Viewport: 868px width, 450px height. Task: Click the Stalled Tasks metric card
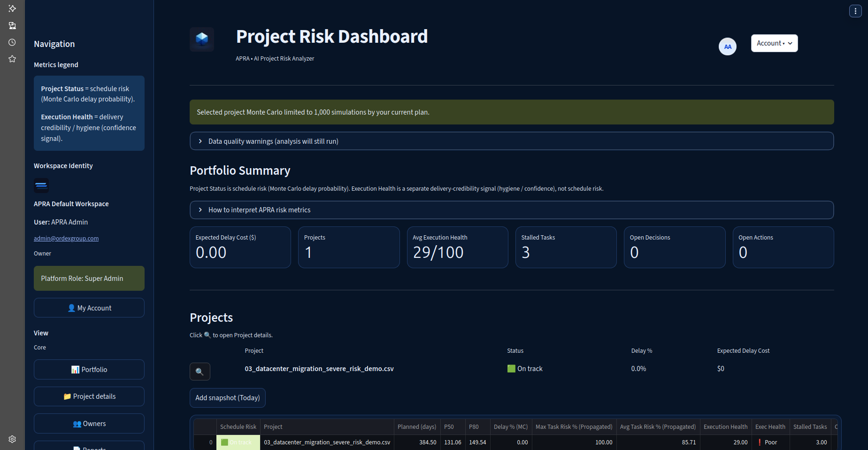566,247
